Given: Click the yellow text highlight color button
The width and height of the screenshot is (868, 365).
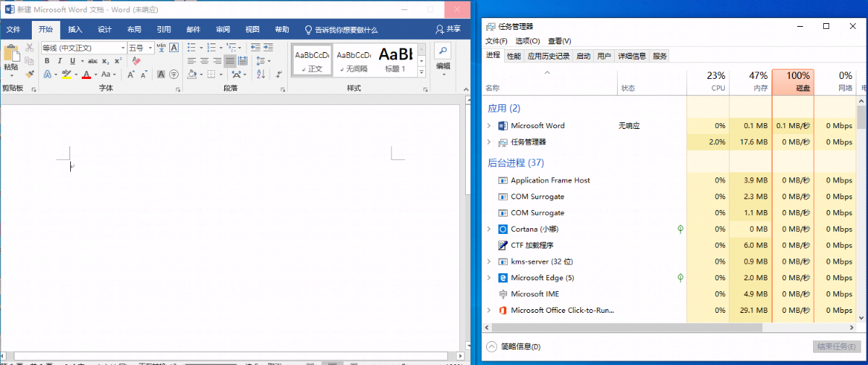Looking at the screenshot, I should pyautogui.click(x=66, y=74).
